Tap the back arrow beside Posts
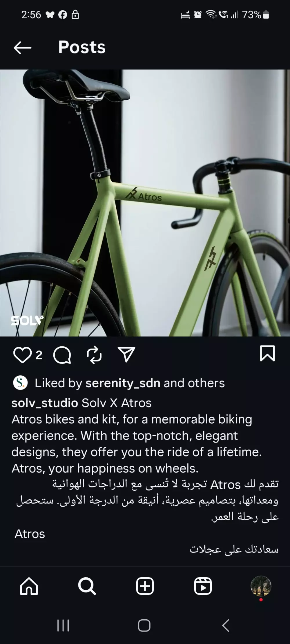The image size is (290, 644). pyautogui.click(x=22, y=48)
